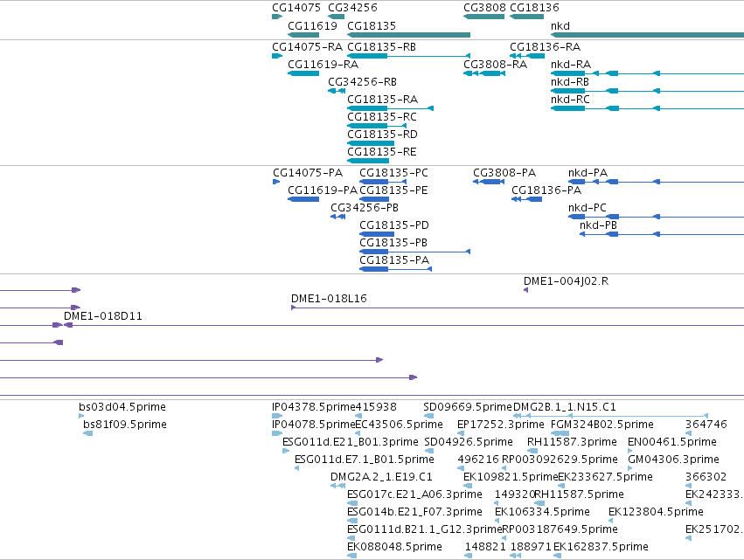Click the EC43506.5prime EST label
Image resolution: width=744 pixels, height=560 pixels.
coord(399,425)
